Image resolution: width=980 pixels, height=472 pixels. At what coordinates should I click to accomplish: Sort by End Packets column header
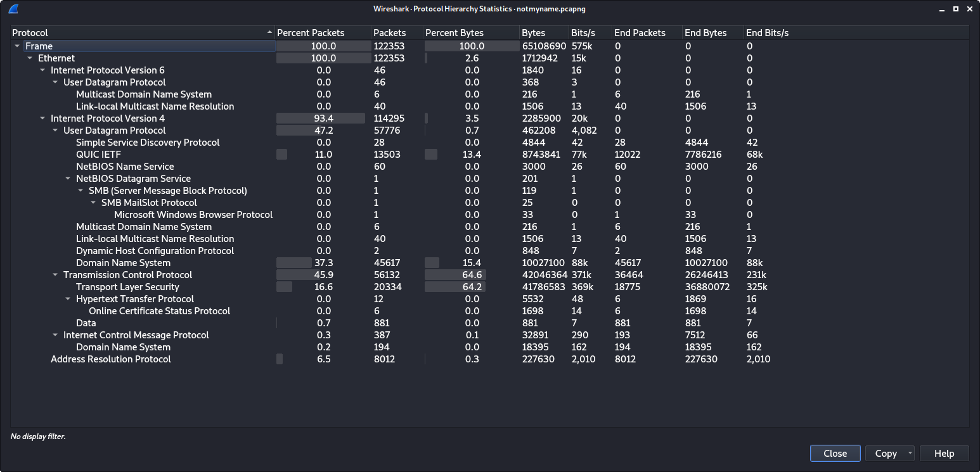[x=647, y=33]
